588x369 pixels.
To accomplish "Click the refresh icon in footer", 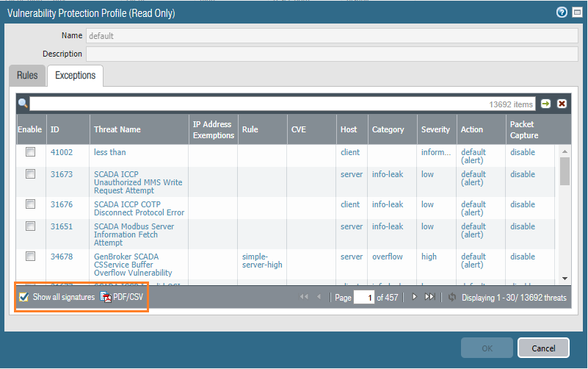I will (x=451, y=297).
